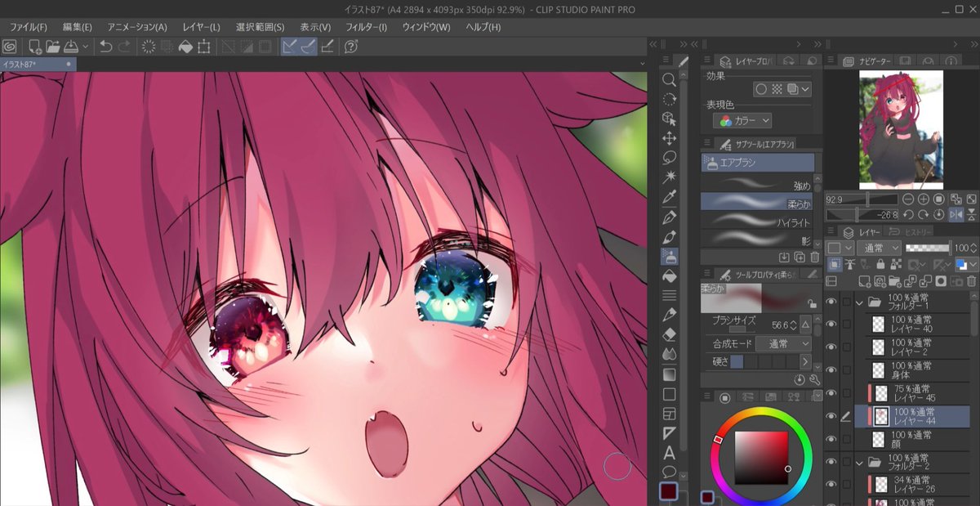Toggle snap to ruler in command bar

[290, 47]
